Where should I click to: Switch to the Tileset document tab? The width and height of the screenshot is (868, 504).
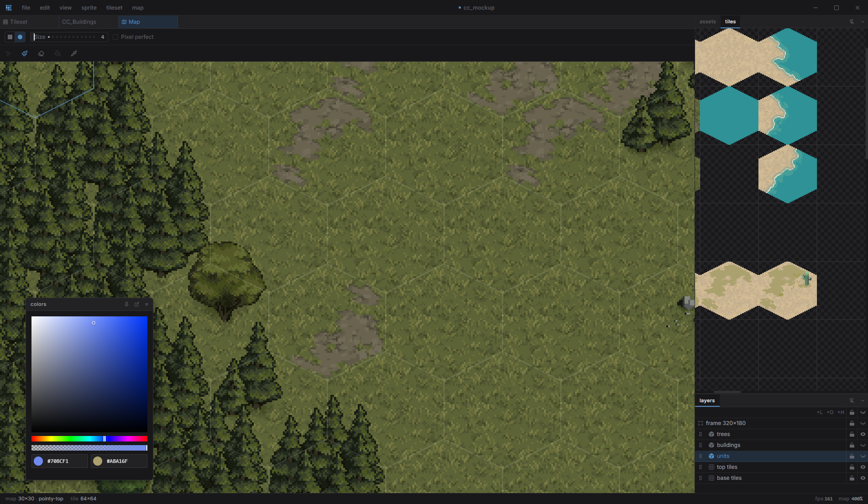[30, 22]
